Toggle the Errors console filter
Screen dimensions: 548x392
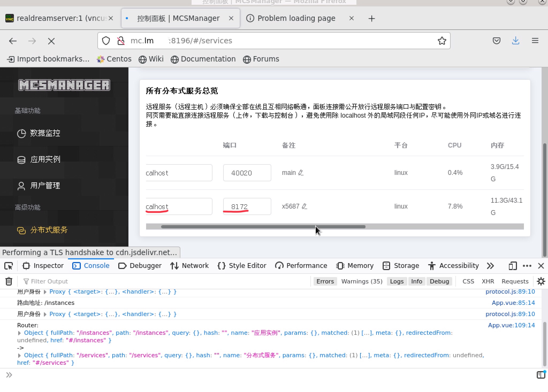325,281
